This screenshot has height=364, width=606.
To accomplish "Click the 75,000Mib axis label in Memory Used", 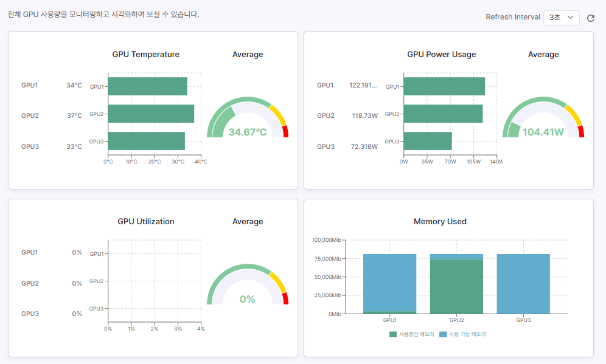I will point(328,259).
